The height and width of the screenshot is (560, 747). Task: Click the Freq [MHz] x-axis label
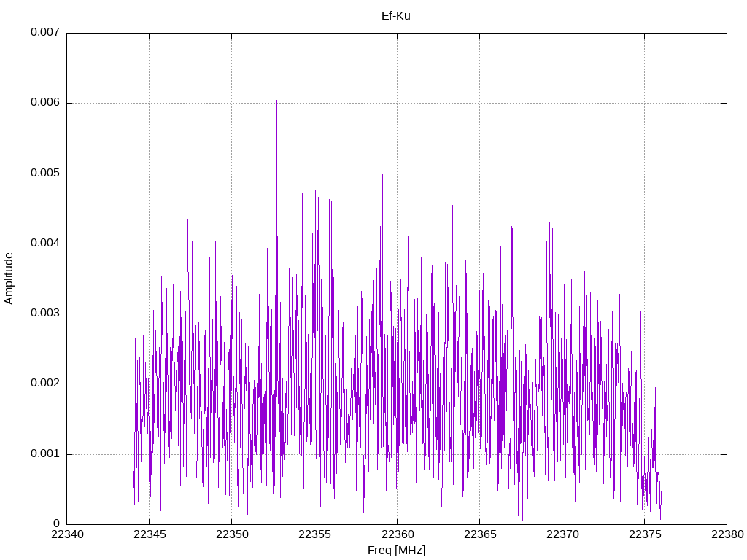(x=396, y=551)
